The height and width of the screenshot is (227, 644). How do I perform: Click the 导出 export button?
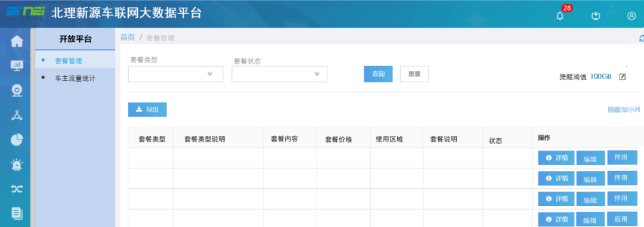(x=147, y=110)
